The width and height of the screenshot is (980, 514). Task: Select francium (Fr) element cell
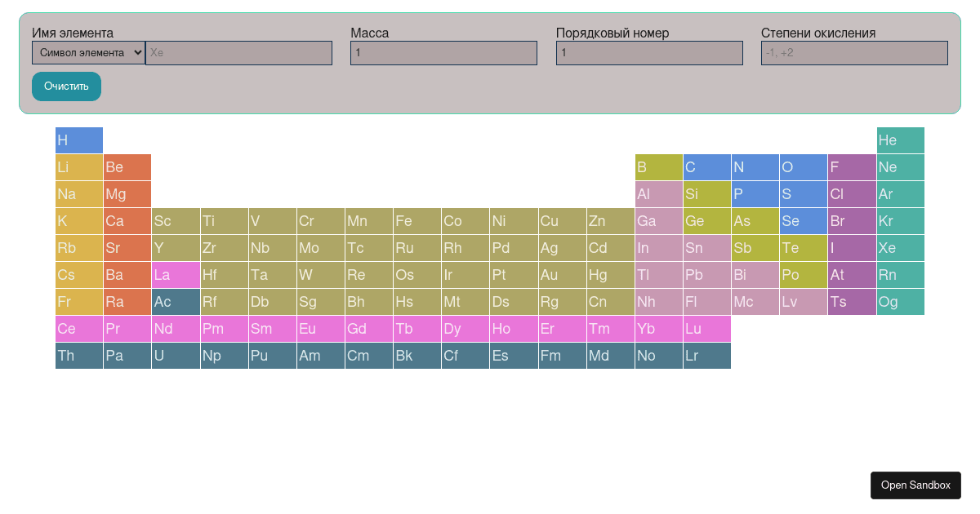coord(78,301)
